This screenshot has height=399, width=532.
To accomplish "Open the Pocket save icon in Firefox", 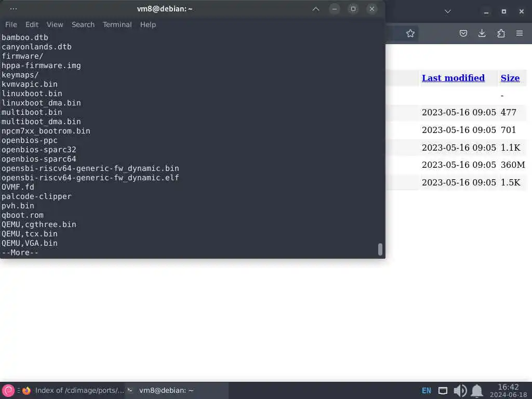I will point(463,33).
